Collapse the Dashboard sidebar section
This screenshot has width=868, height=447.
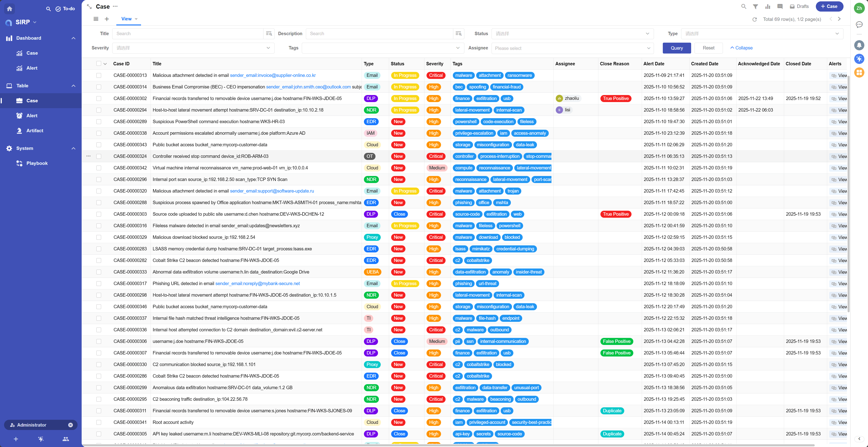point(73,38)
